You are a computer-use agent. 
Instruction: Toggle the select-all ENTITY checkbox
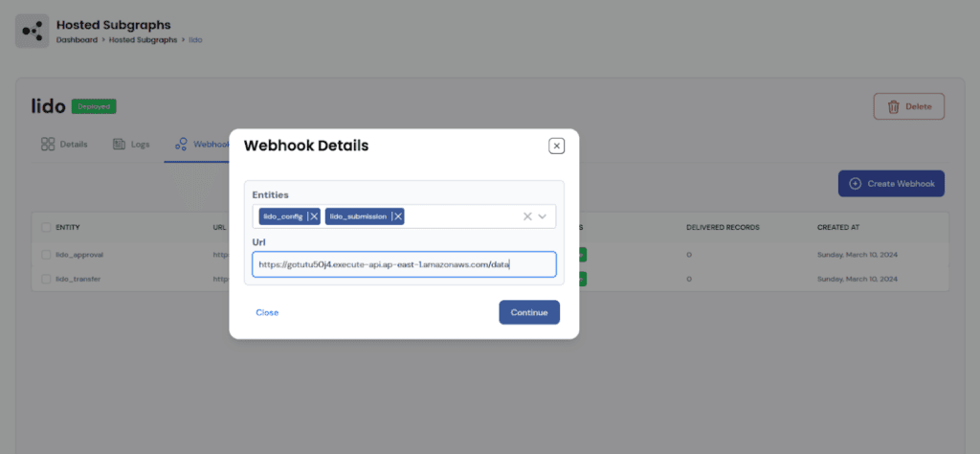click(x=46, y=228)
